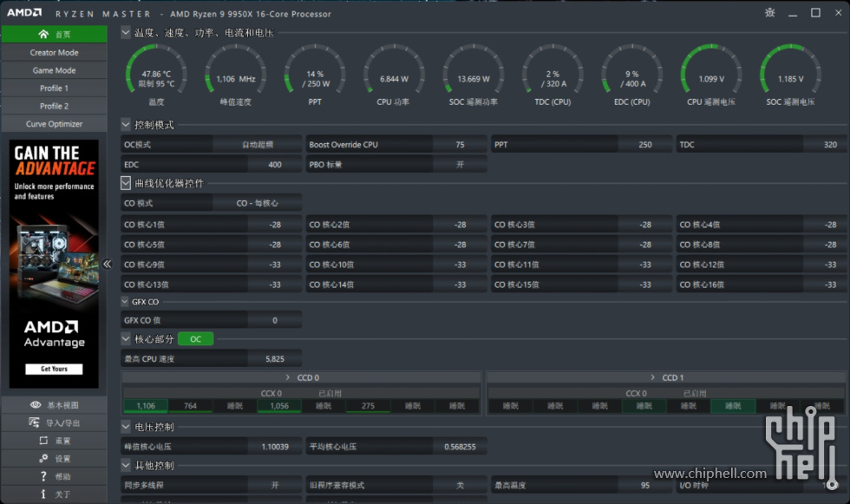
Task: Toggle the PBO 标量 setting
Action: coord(460,165)
